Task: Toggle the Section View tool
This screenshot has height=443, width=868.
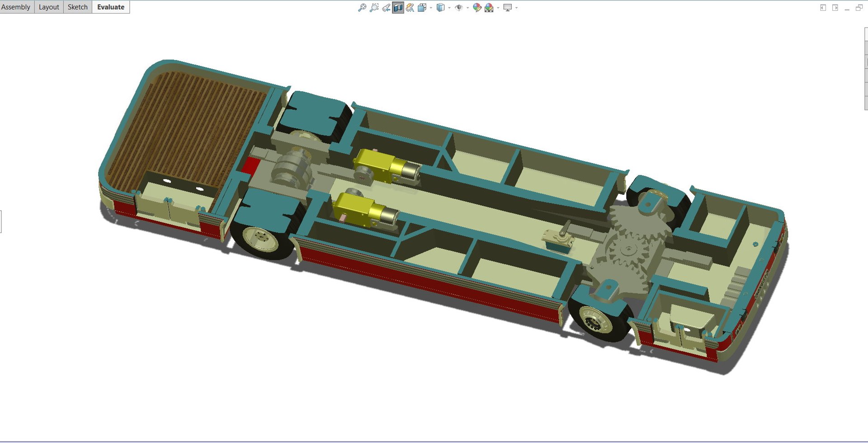Action: pos(398,8)
